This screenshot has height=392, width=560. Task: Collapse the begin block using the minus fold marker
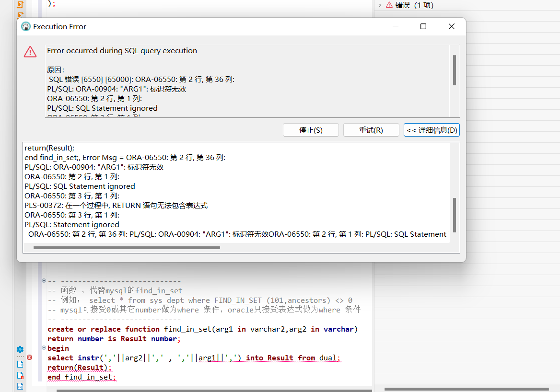click(x=44, y=348)
